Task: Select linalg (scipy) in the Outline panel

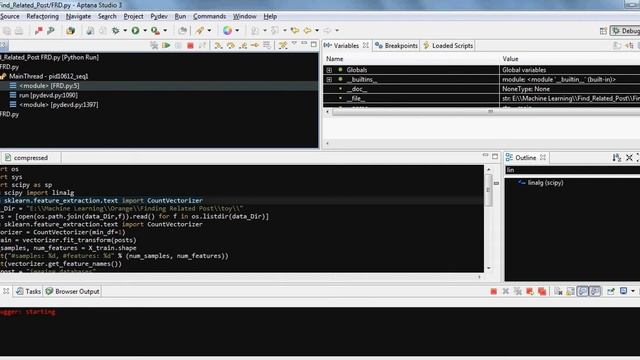Action: coord(545,182)
